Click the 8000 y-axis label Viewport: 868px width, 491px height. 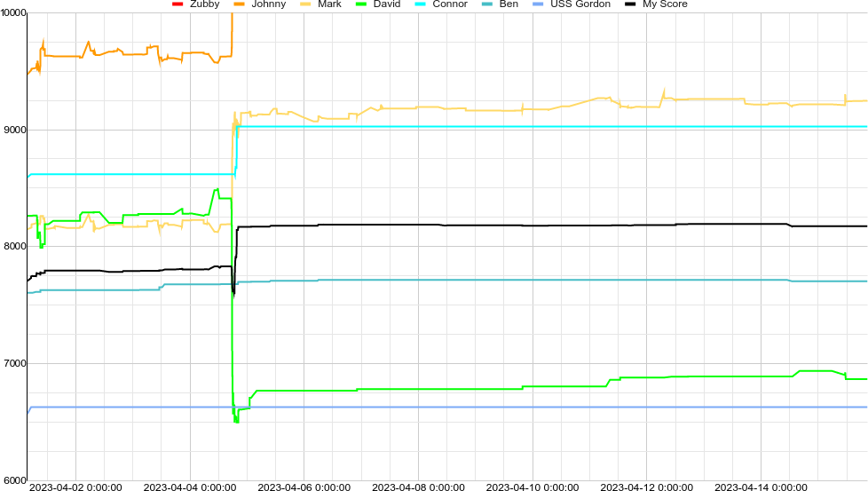15,246
